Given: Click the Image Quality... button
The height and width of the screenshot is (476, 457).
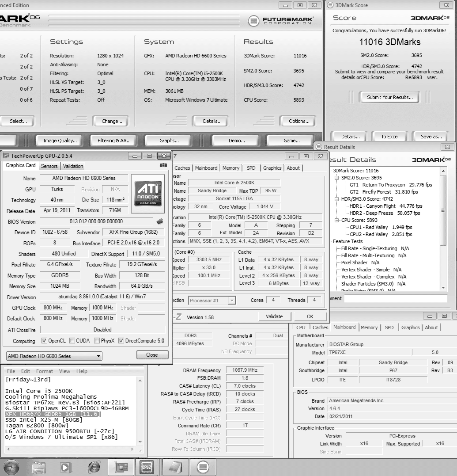Looking at the screenshot, I should click(x=60, y=141).
